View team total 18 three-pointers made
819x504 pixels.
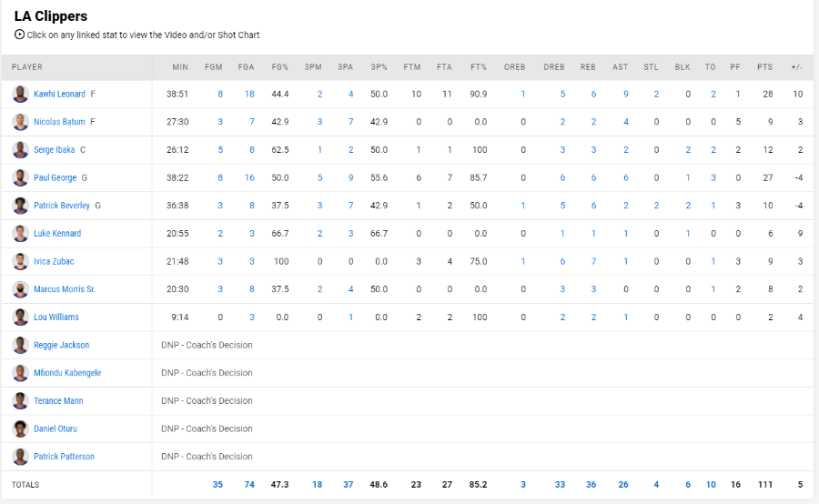317,485
